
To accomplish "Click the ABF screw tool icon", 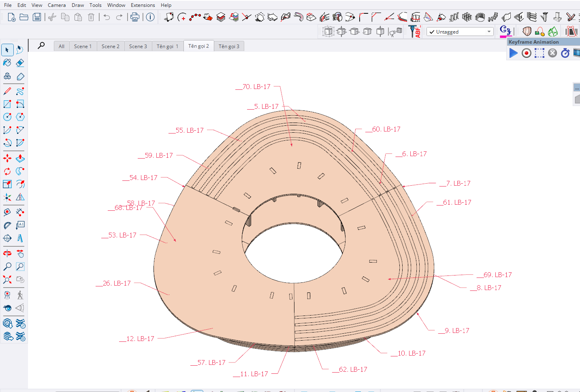I will tap(415, 32).
